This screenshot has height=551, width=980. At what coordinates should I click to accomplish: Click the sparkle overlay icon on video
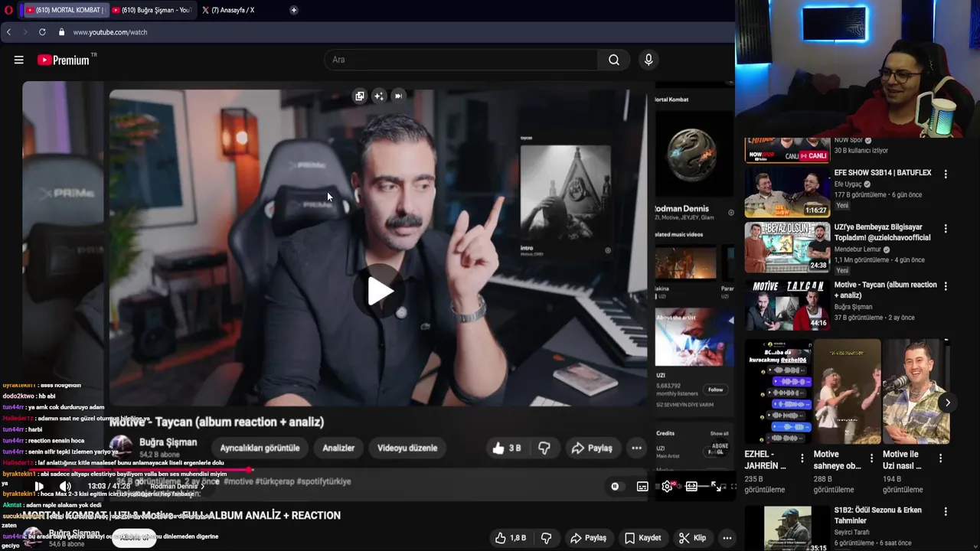pos(379,96)
